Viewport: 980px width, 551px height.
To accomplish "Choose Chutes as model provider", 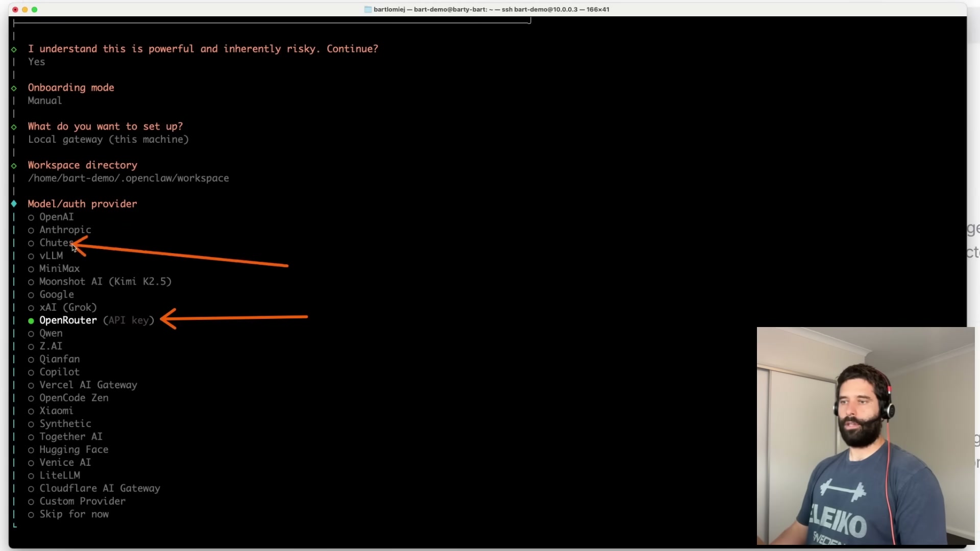I will tap(51, 243).
